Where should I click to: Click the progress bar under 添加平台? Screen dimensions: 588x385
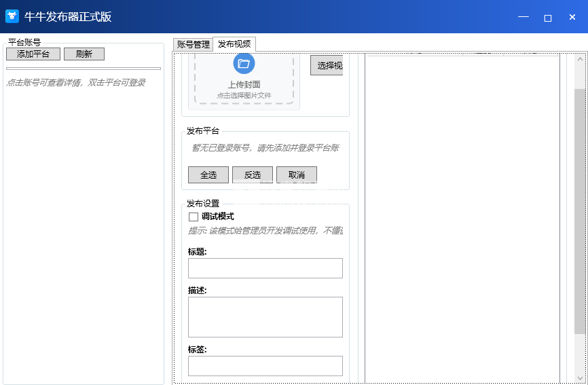point(84,69)
